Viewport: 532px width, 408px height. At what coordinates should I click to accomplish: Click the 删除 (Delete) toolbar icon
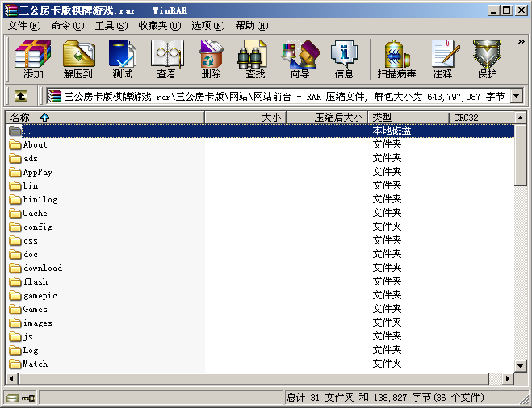click(211, 60)
